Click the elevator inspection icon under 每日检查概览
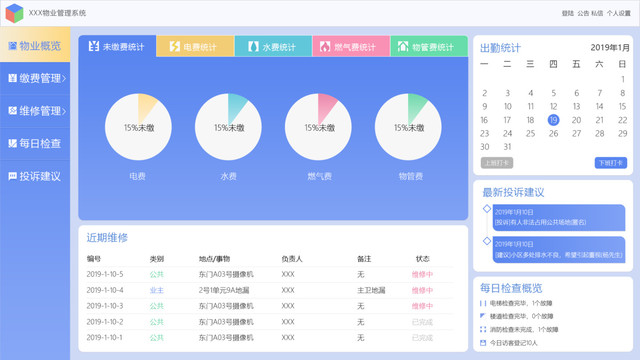The height and width of the screenshot is (360, 640). coord(483,303)
